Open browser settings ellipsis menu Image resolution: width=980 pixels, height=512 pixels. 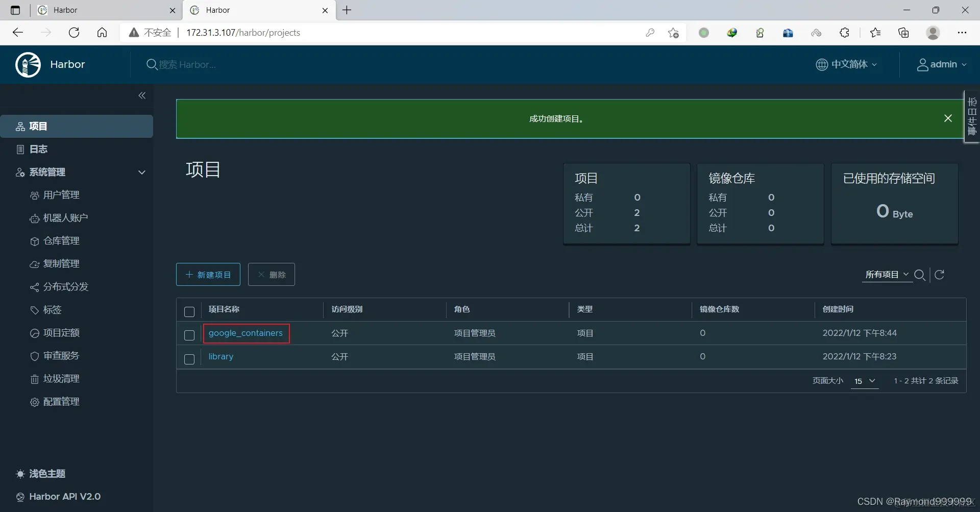962,33
